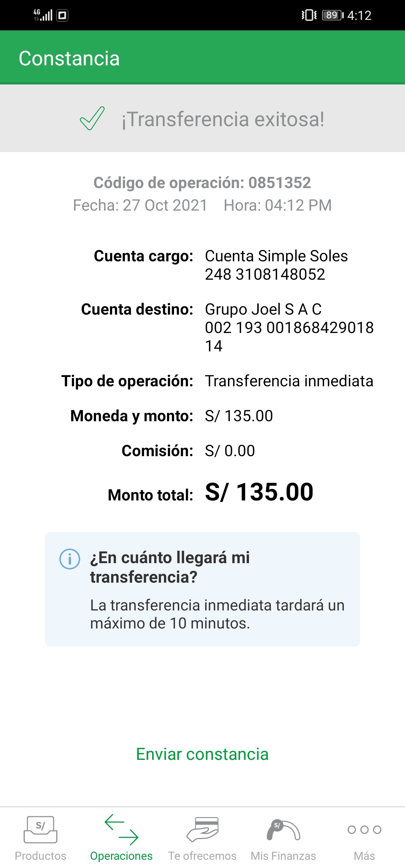
Task: Tap the Operaciones arrows icon
Action: point(121,829)
